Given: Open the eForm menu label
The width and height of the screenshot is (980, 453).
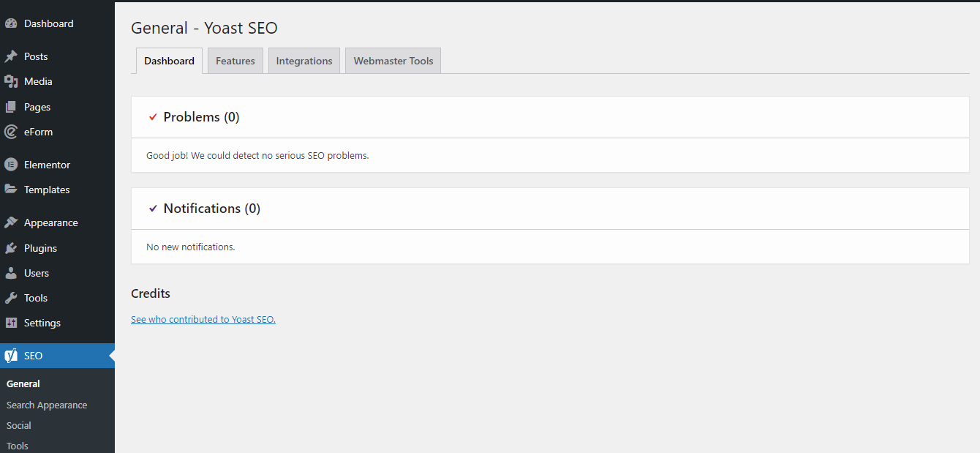Looking at the screenshot, I should (x=39, y=132).
